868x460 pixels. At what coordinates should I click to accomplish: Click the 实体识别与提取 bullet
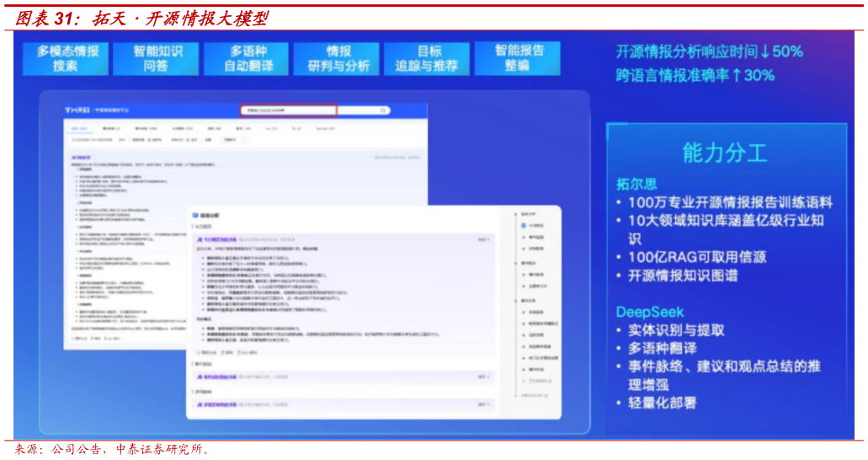click(676, 330)
